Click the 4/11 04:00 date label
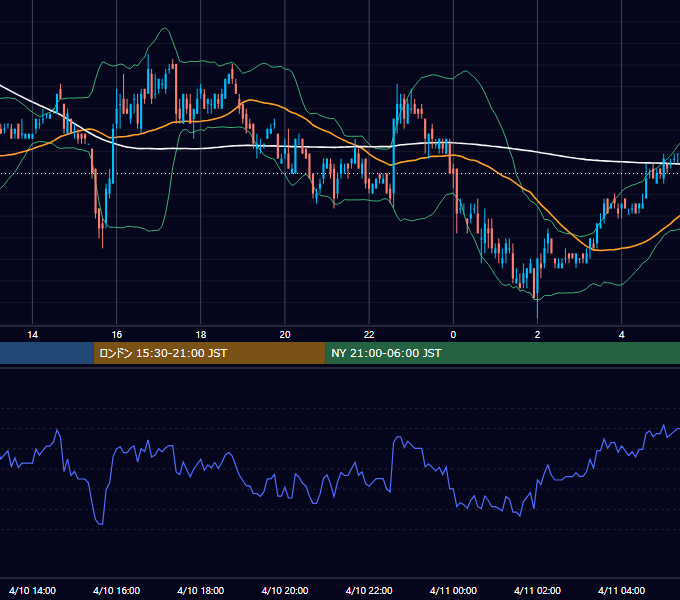 621,591
